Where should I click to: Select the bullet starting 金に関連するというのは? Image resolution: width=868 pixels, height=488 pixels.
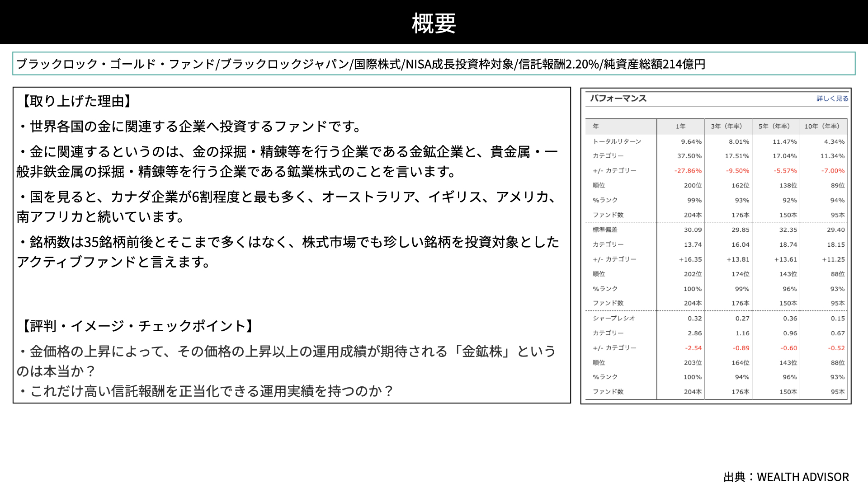(288, 162)
